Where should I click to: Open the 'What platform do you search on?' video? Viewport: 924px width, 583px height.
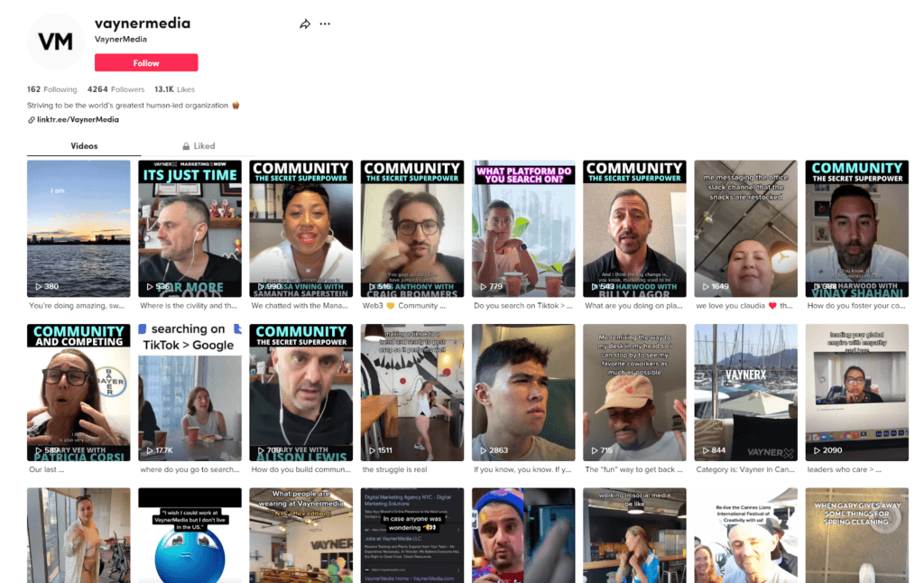(523, 228)
